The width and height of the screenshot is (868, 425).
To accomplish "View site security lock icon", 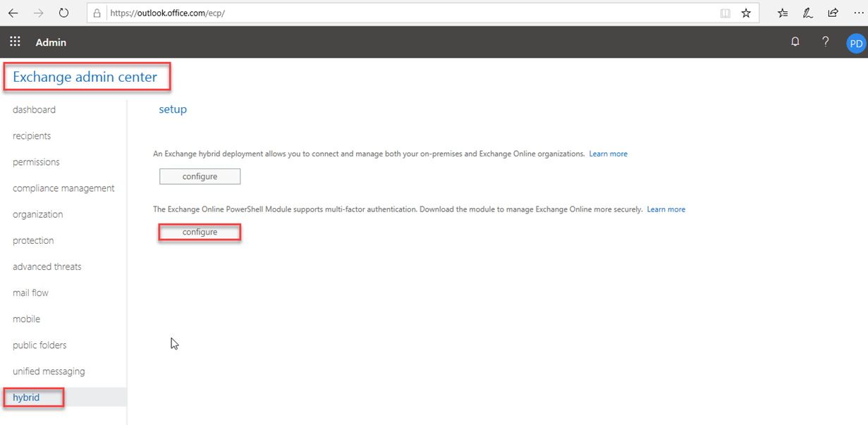I will (97, 13).
